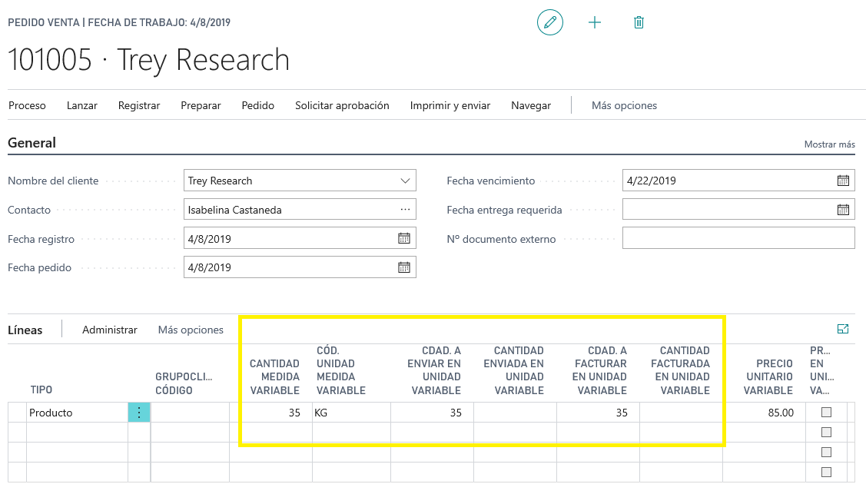The width and height of the screenshot is (866, 504).
Task: Open the Proceso menu
Action: tap(27, 105)
